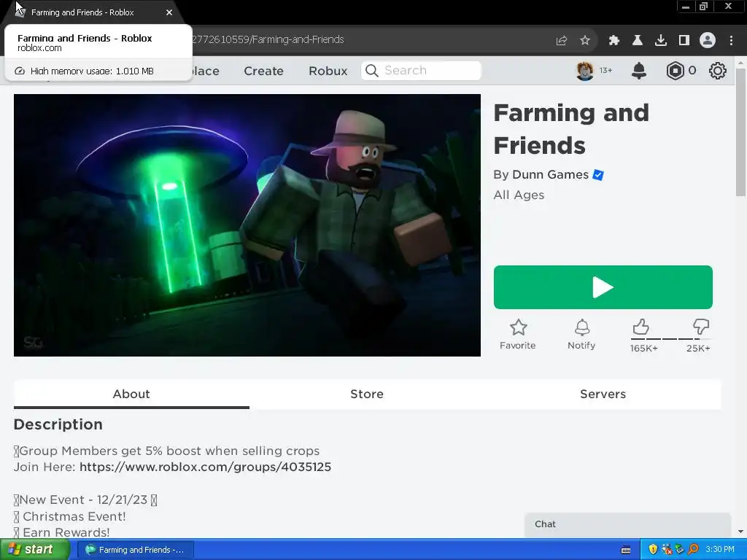Switch to the About tab
This screenshot has width=747, height=560.
[131, 394]
